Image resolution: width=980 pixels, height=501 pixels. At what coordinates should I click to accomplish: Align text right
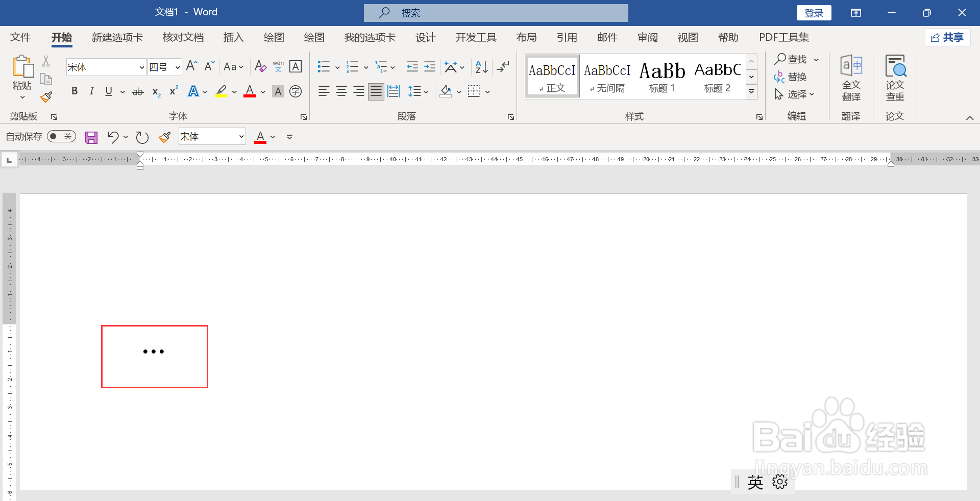359,91
